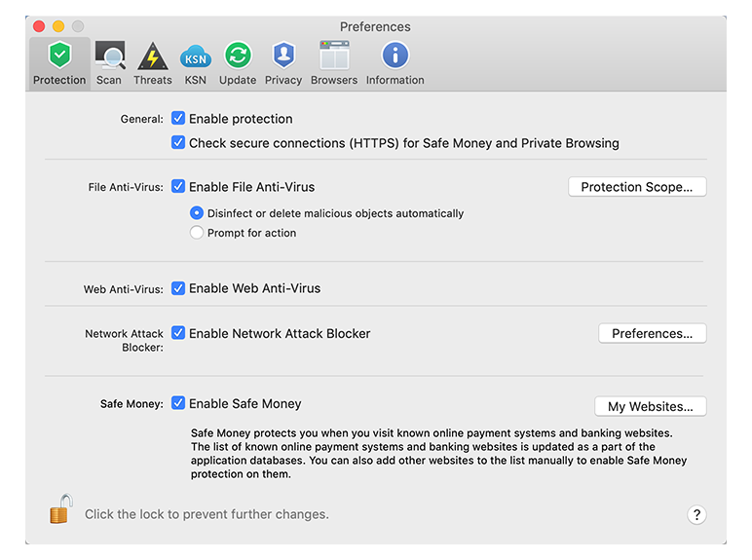Open the Information pane

pos(395,63)
